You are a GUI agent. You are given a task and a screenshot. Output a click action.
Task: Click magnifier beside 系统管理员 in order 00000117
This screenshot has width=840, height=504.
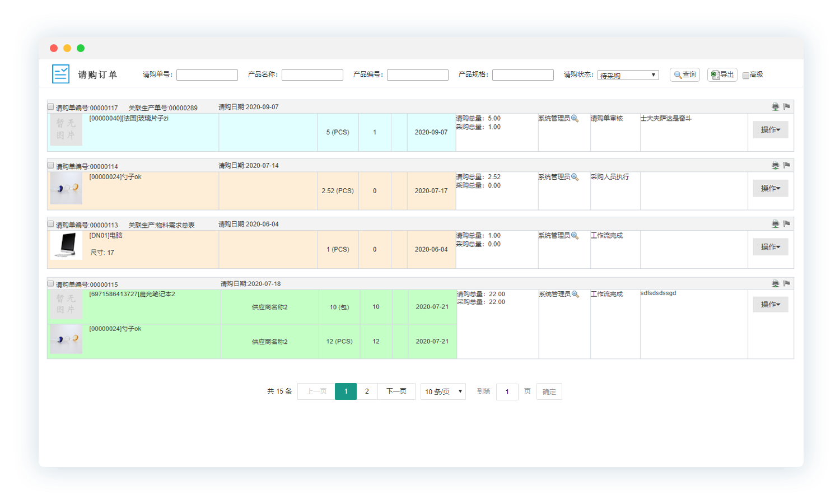(575, 119)
